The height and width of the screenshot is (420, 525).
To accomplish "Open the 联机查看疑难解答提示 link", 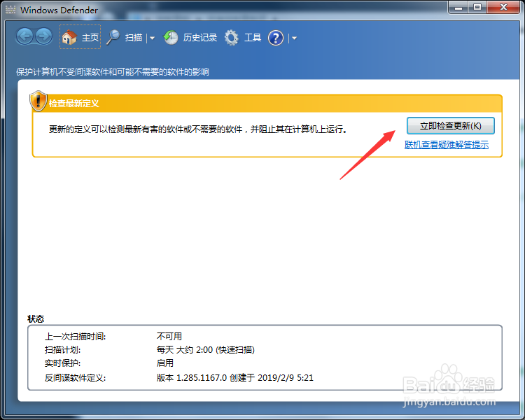I will 447,145.
